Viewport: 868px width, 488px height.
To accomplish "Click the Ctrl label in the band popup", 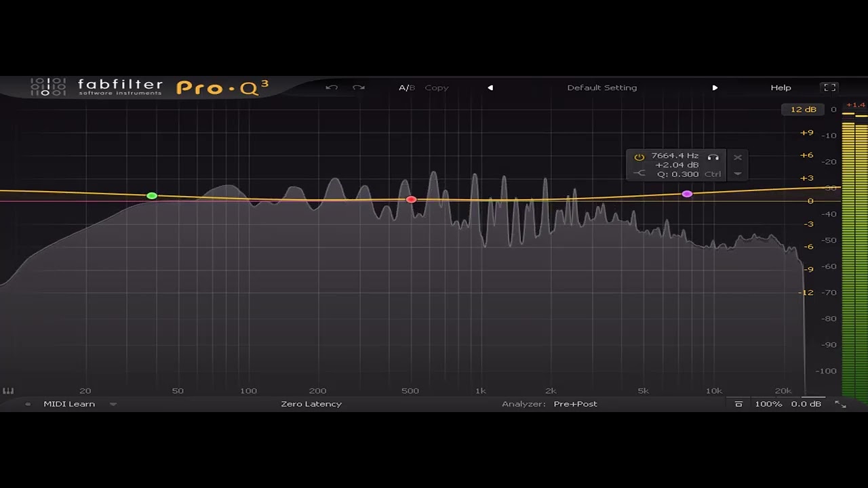I will 713,174.
